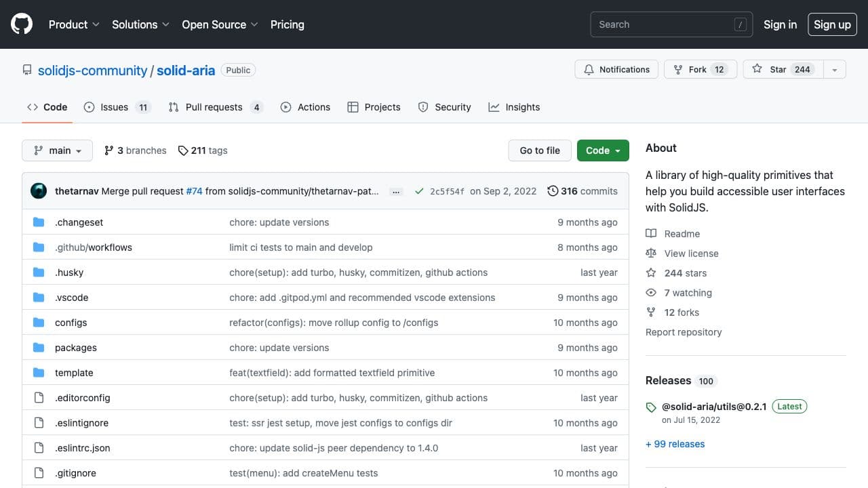
Task: Click the commits history clock icon
Action: point(553,191)
